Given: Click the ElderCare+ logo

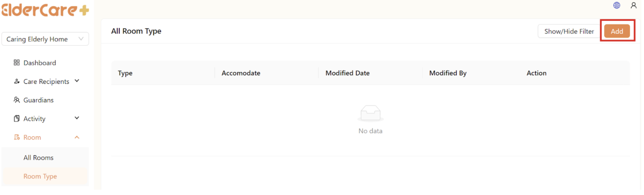Looking at the screenshot, I should (x=45, y=10).
